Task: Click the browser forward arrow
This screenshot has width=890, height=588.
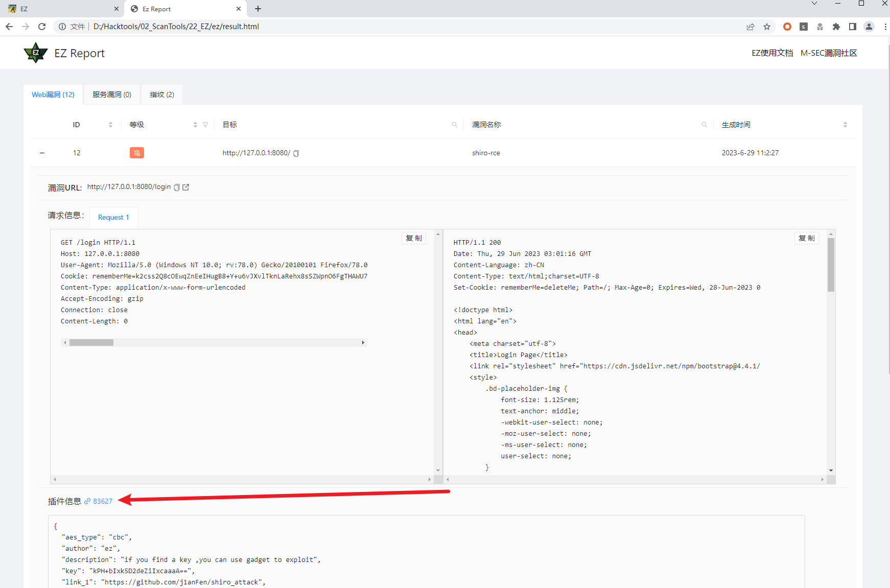Action: pyautogui.click(x=26, y=27)
